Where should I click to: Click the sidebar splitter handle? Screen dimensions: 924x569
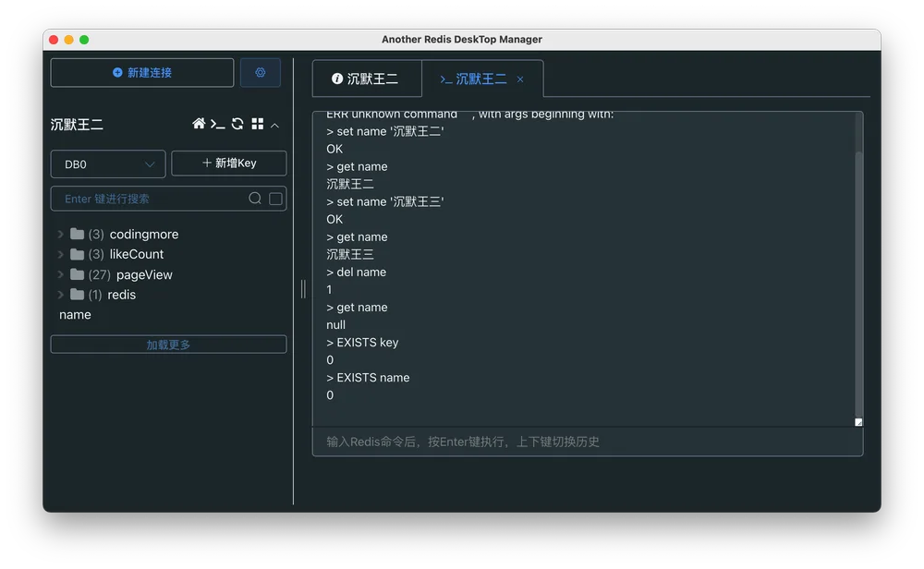click(x=303, y=288)
